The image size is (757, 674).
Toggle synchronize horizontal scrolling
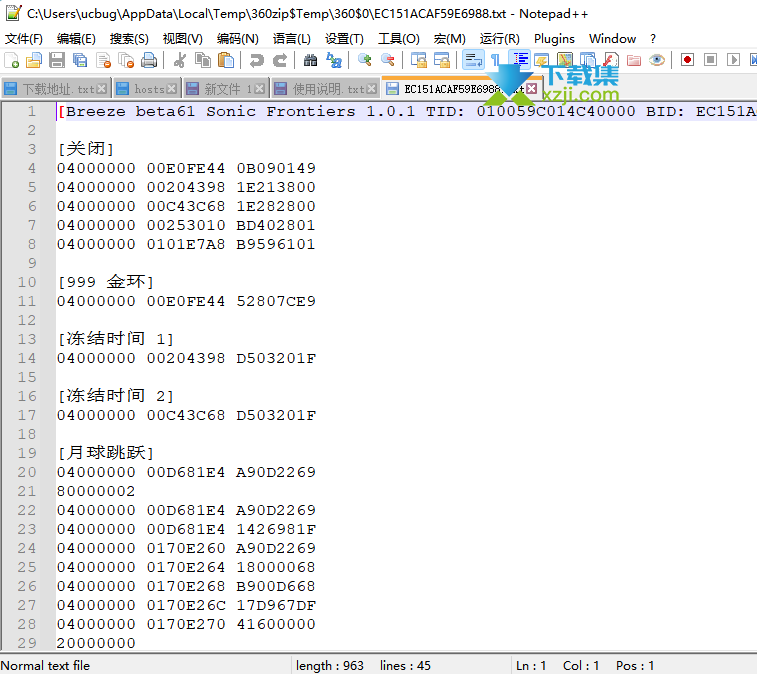(442, 60)
